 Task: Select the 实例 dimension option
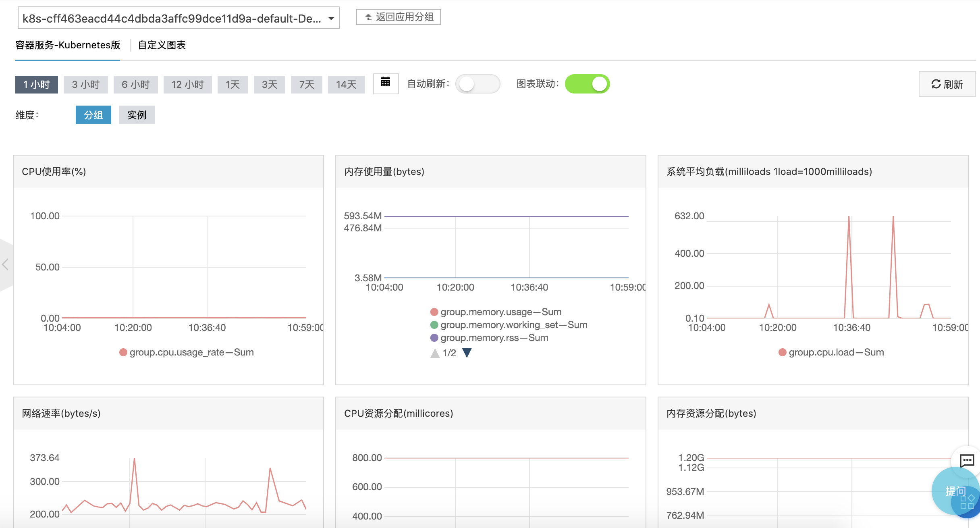[x=137, y=115]
